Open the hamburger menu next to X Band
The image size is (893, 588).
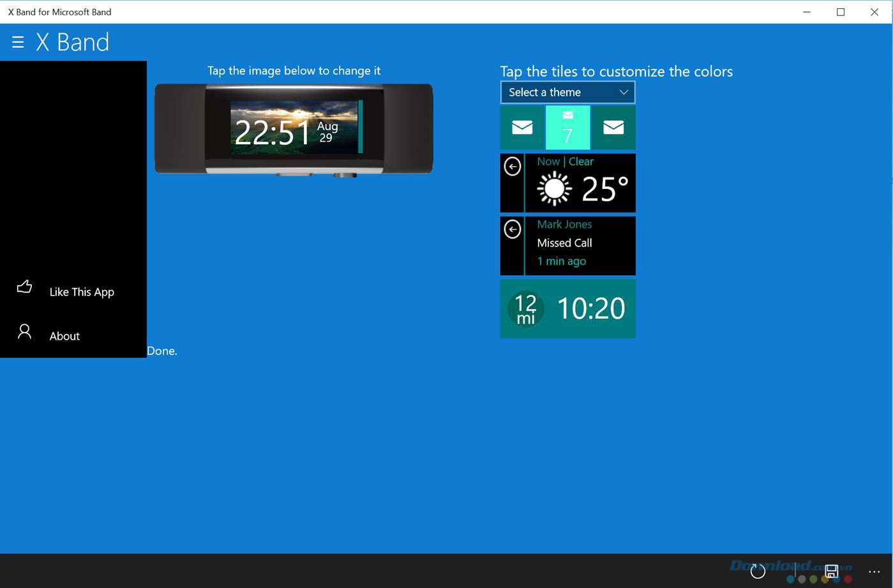17,42
